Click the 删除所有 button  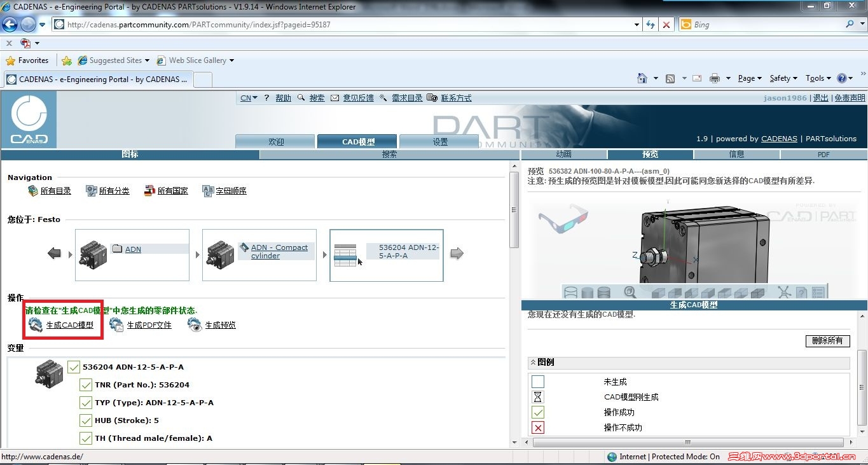tap(827, 340)
